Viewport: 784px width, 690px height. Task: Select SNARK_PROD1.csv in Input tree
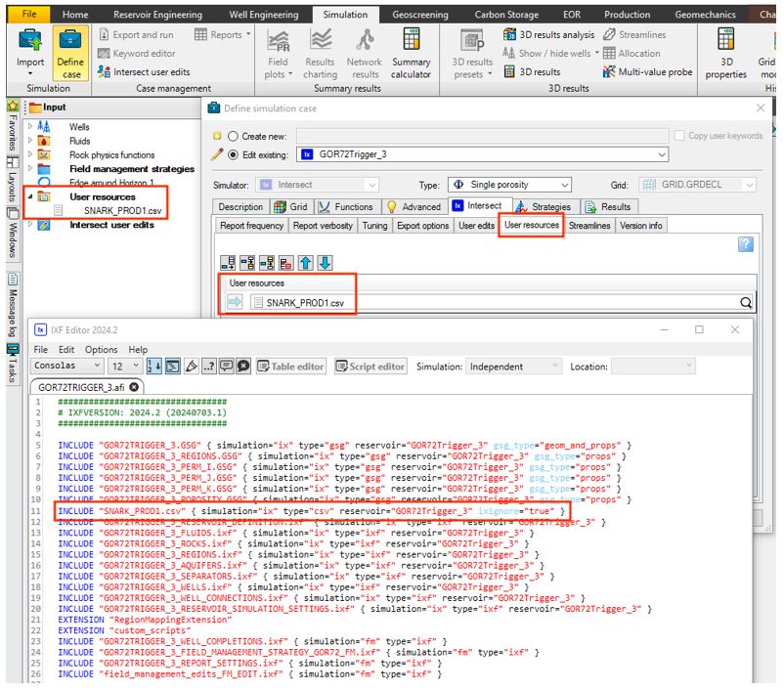click(x=122, y=211)
